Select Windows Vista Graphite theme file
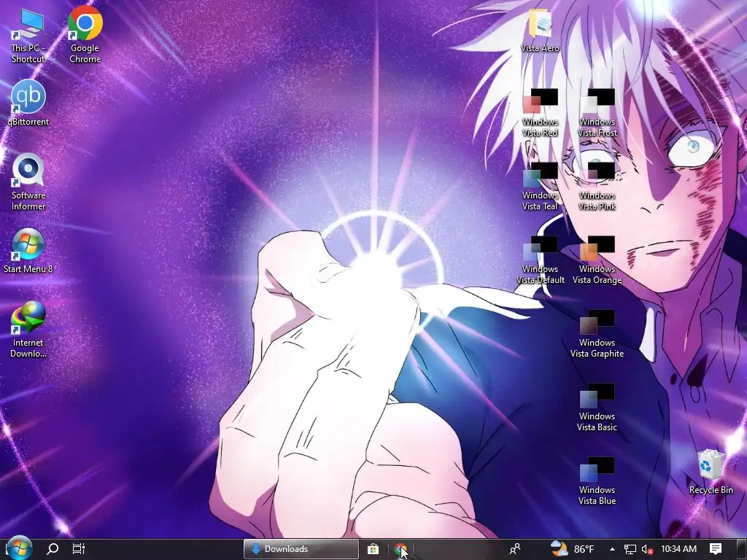Screen dimensions: 747x560 [x=597, y=334]
